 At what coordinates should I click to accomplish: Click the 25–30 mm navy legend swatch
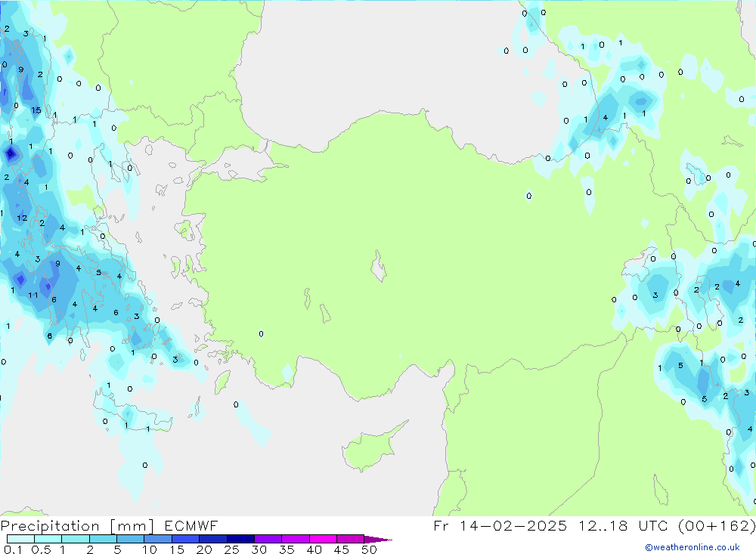tap(240, 539)
